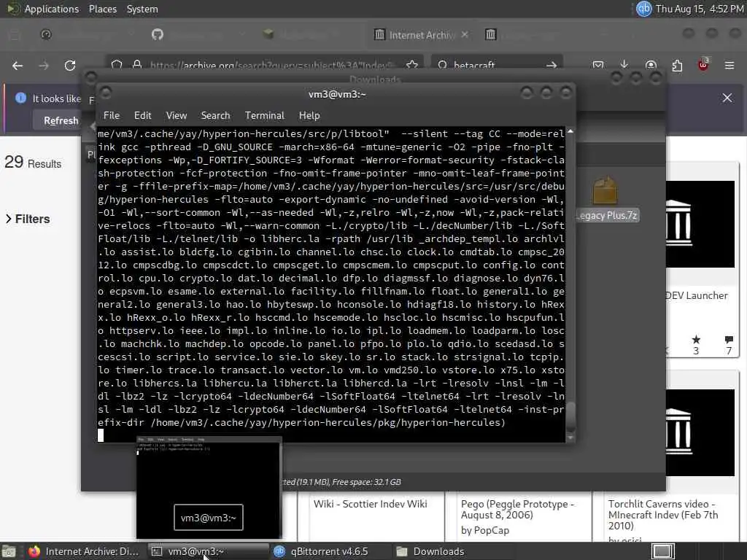Open the Firefox extensions puzzle icon
Viewport: 747px width, 560px height.
tap(677, 65)
